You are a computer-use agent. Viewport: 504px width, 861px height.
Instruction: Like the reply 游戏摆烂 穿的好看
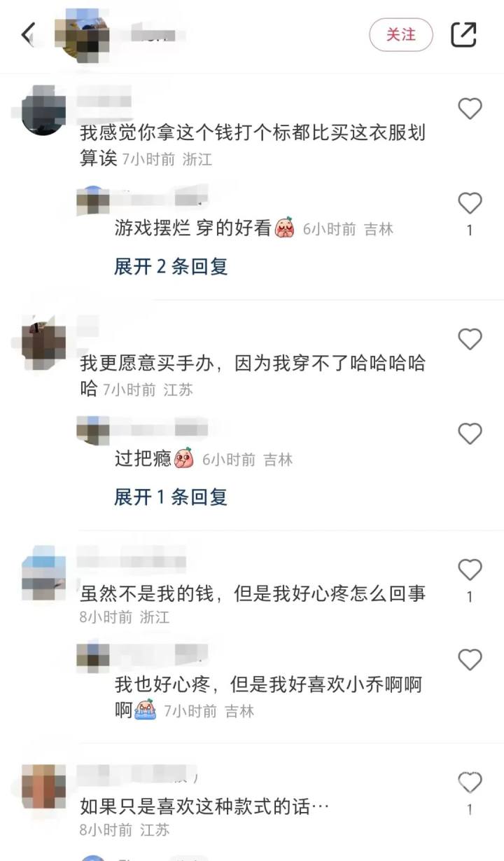pyautogui.click(x=470, y=203)
